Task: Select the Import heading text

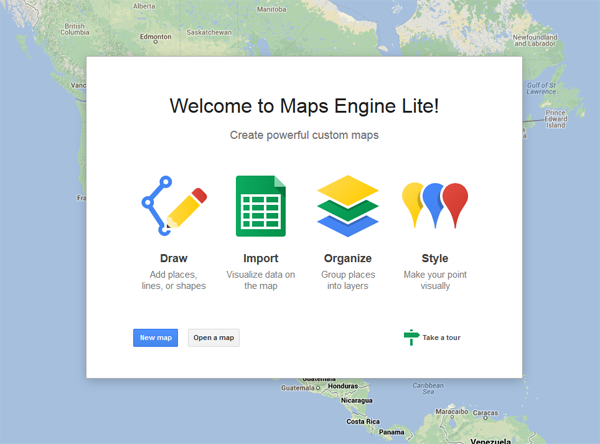Action: (x=261, y=259)
